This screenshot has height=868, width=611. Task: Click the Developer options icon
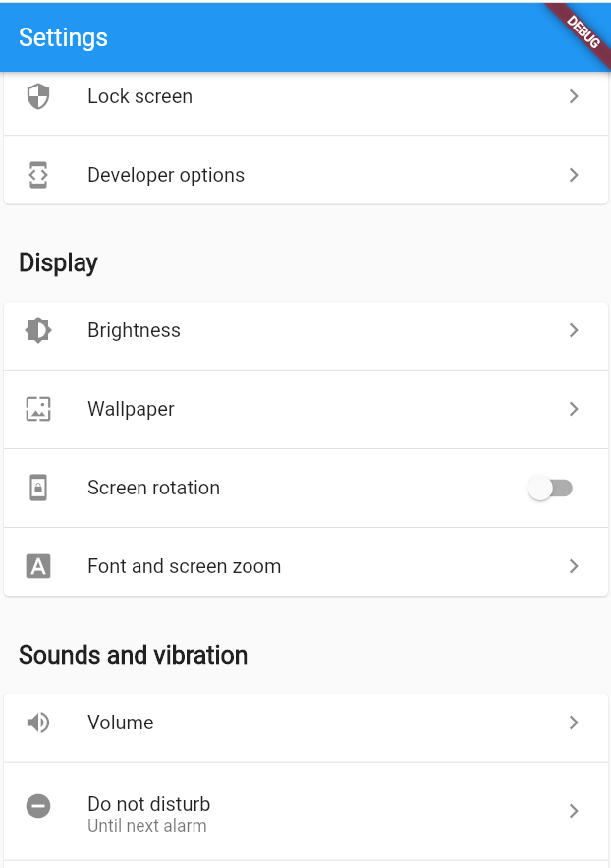coord(37,175)
